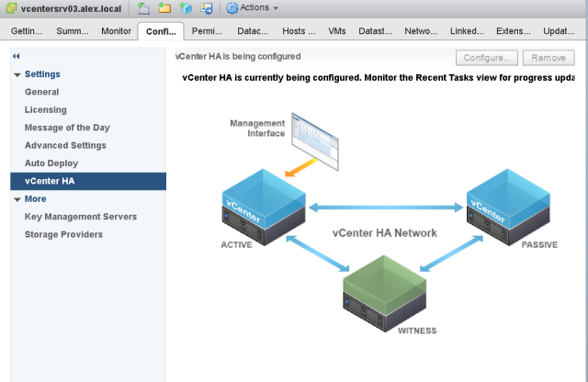Open the Update Manager tab
Screen dimensions: 588x382
coord(559,31)
